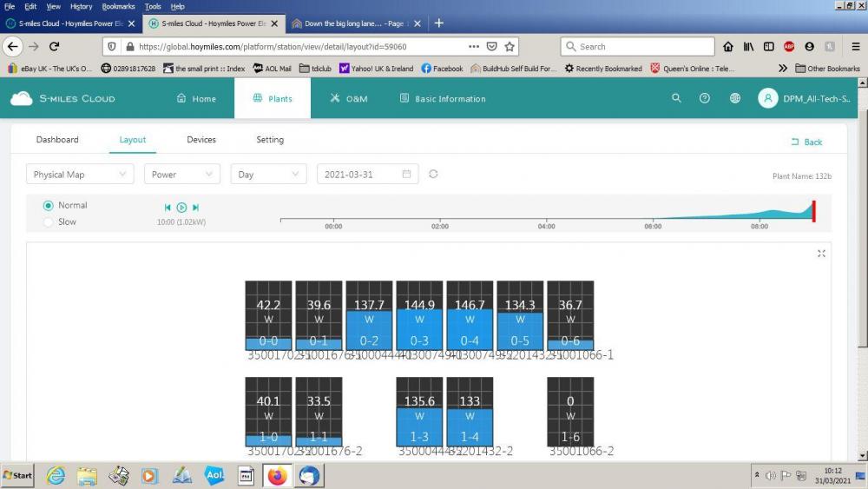
Task: Select solar panel 1-0 showing 40.1 W
Action: tap(268, 412)
